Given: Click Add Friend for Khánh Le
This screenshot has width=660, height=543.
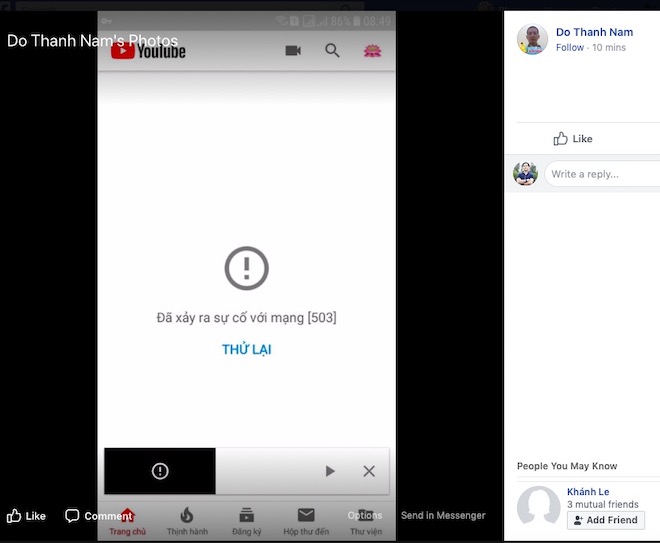Looking at the screenshot, I should (606, 520).
